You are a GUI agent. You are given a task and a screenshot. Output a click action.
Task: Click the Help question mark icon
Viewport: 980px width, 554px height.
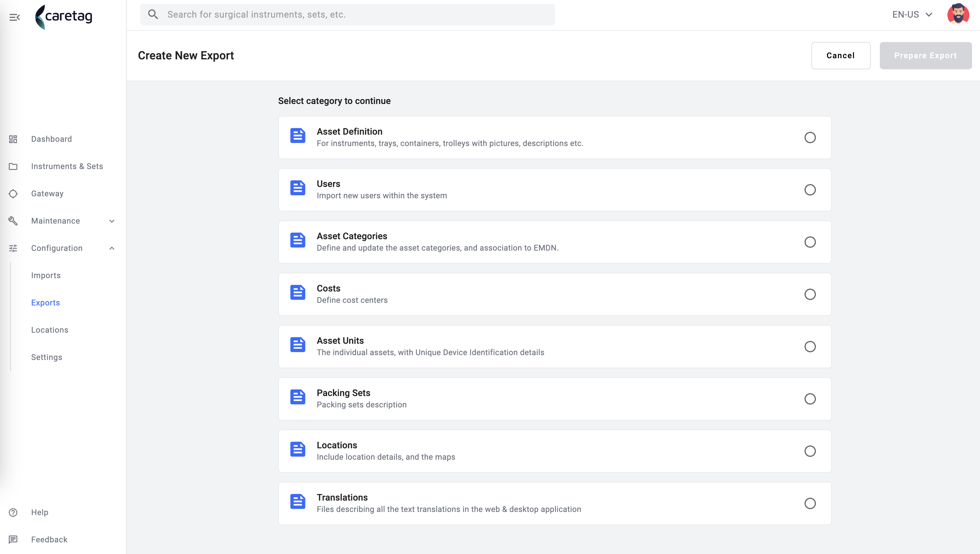[x=13, y=512]
